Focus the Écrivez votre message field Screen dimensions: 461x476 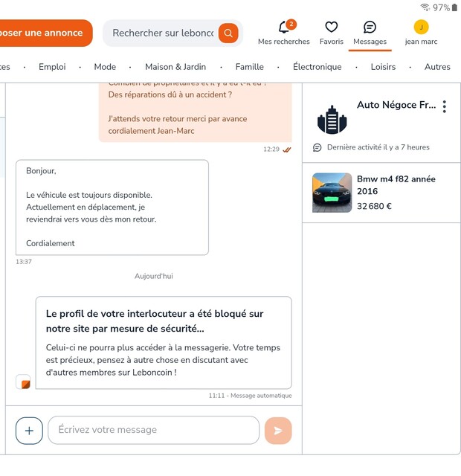[x=154, y=430]
